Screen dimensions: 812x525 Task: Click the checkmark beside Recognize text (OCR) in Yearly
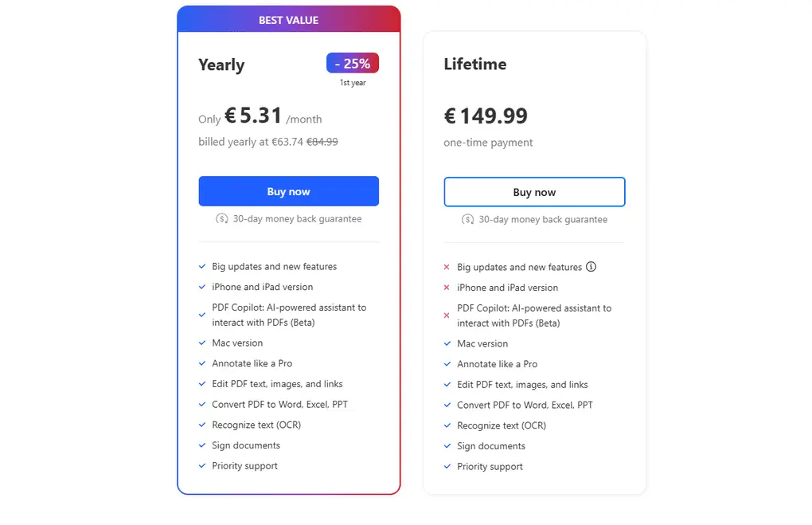tap(201, 425)
